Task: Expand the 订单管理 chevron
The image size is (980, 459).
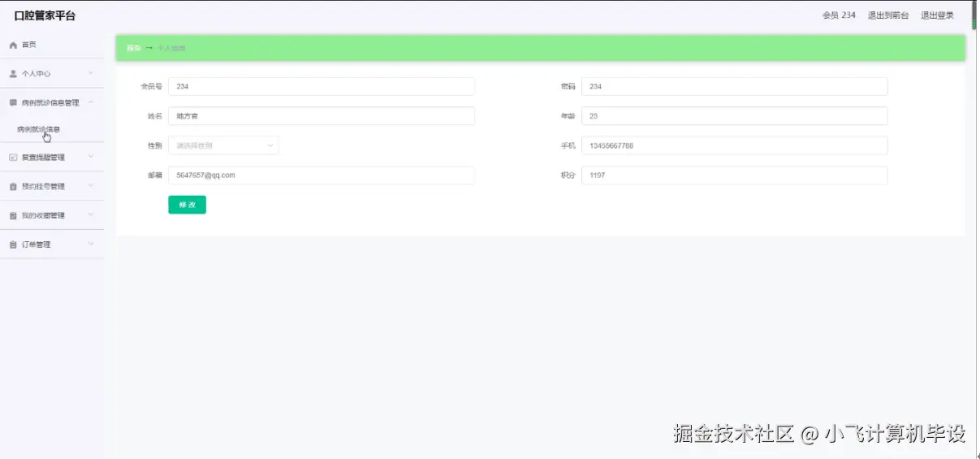Action: point(91,244)
